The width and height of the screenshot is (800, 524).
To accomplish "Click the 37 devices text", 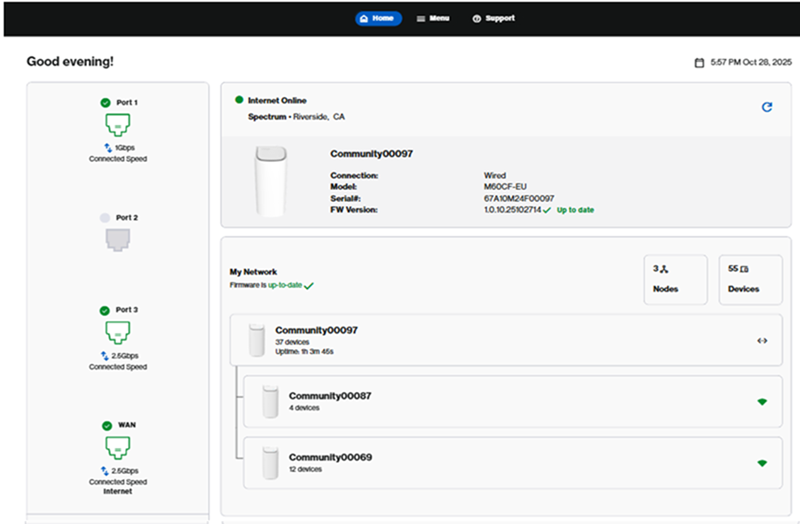I will click(x=292, y=342).
